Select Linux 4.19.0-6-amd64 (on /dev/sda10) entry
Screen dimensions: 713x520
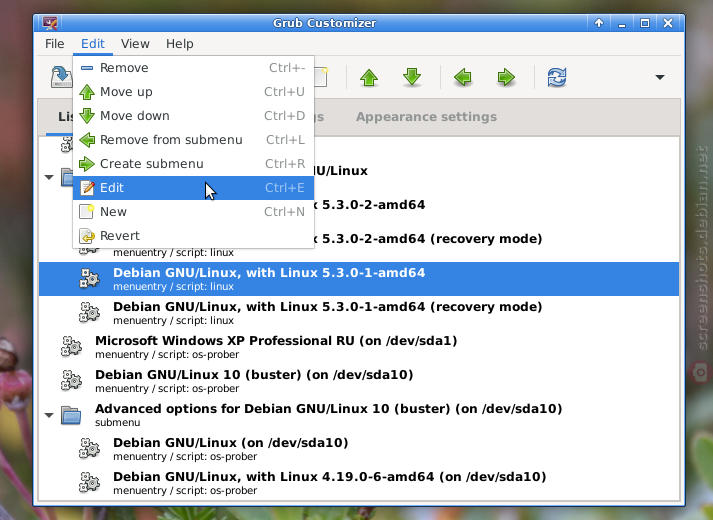[359, 483]
